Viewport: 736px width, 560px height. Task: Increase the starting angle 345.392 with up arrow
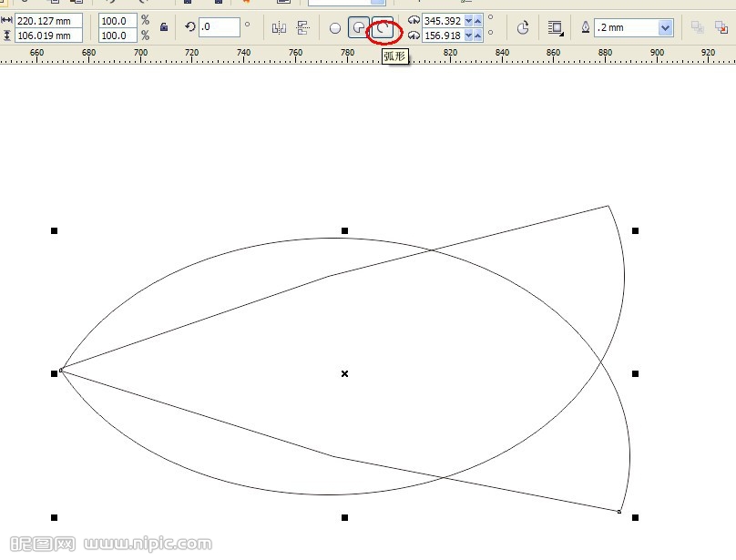478,21
